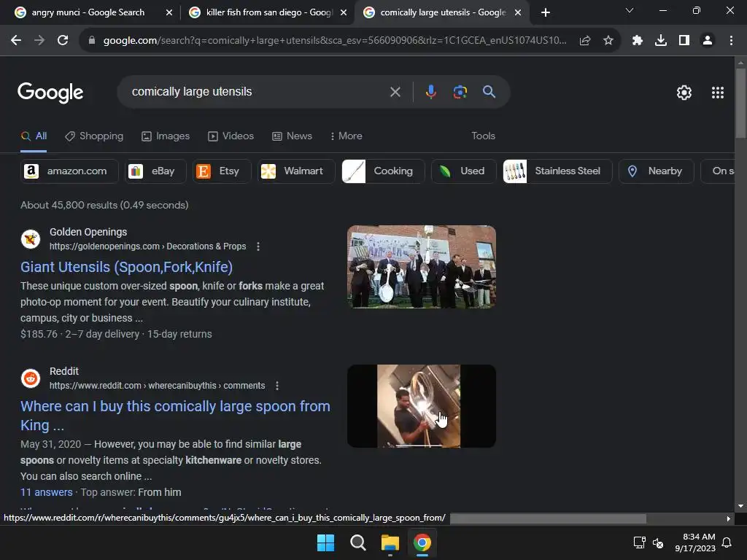Click the Chrome taskbar icon
The width and height of the screenshot is (747, 560).
(x=422, y=542)
